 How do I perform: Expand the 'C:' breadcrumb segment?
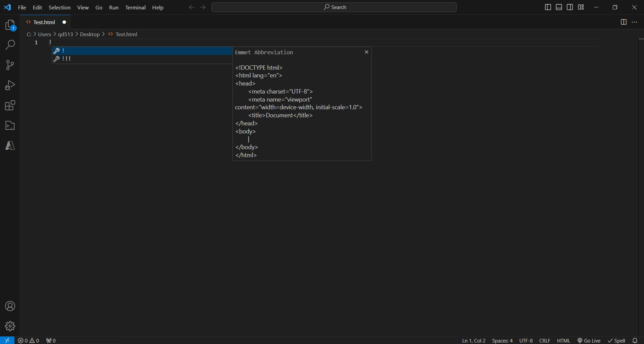click(x=29, y=34)
